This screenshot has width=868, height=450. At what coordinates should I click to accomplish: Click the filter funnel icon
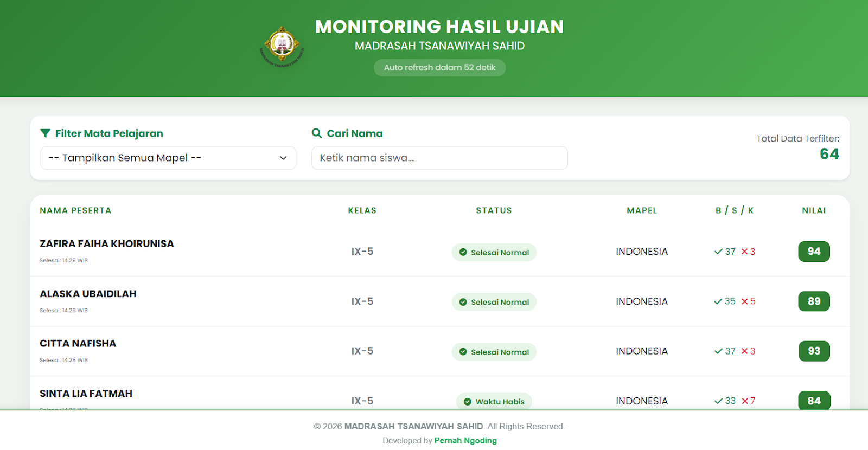46,133
